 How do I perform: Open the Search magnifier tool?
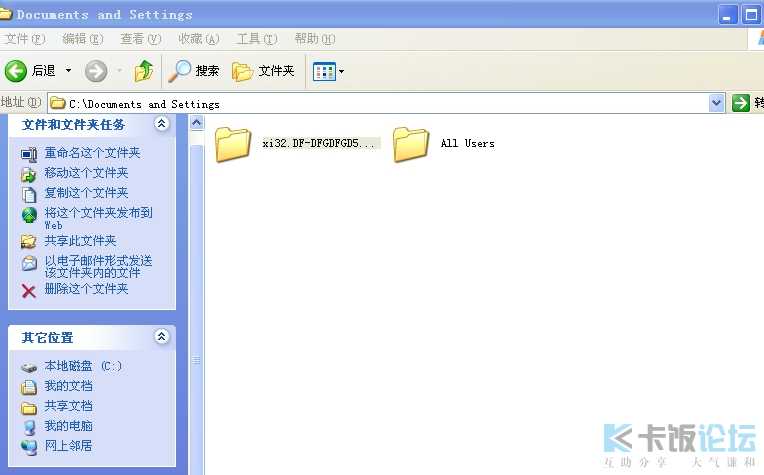193,71
